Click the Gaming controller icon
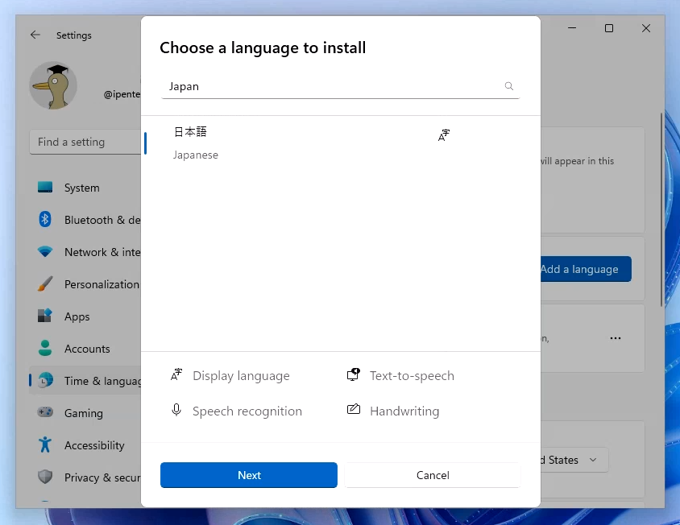 45,412
